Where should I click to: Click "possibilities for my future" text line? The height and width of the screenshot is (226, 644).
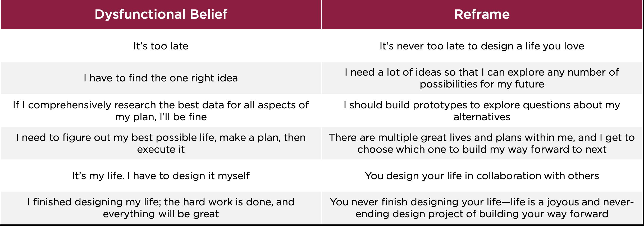point(482,84)
